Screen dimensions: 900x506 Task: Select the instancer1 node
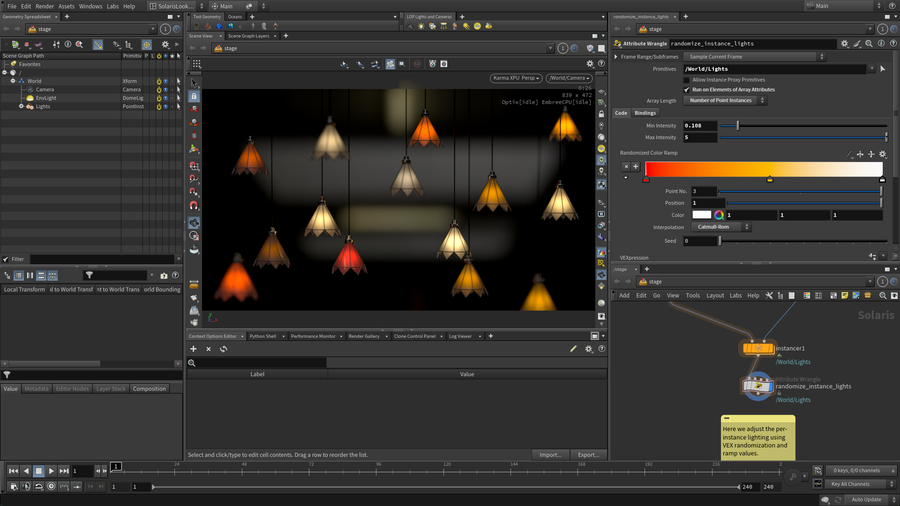758,348
